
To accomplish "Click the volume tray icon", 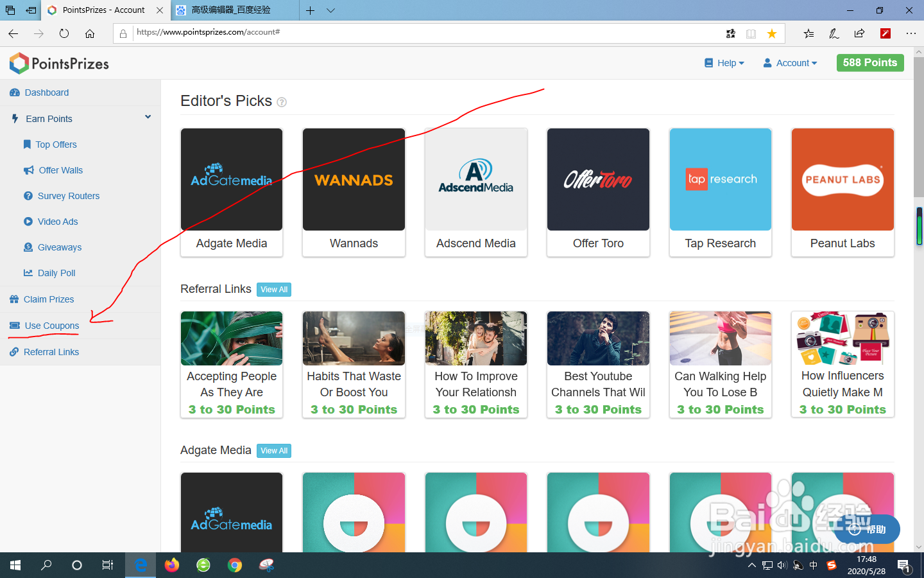I will (x=782, y=566).
